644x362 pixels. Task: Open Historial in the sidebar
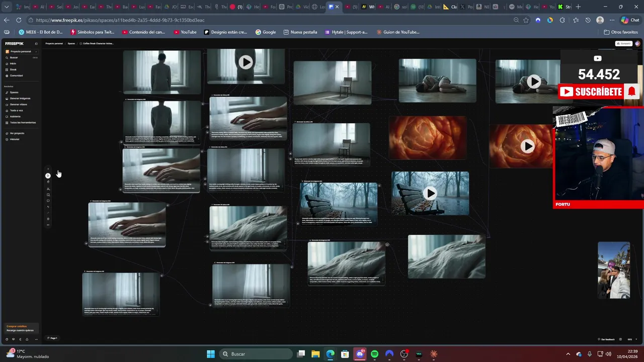pyautogui.click(x=15, y=139)
